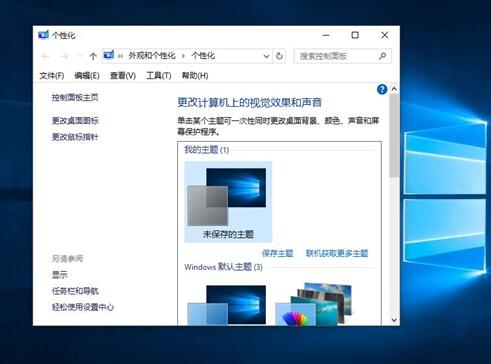
Task: Expand the address bar history dropdown
Action: click(x=266, y=56)
